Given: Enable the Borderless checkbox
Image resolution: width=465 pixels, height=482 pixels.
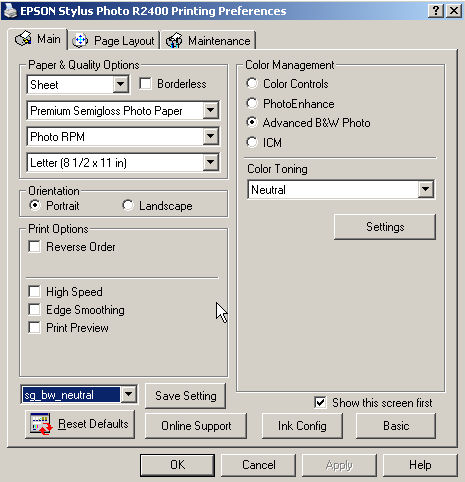Looking at the screenshot, I should tap(145, 84).
